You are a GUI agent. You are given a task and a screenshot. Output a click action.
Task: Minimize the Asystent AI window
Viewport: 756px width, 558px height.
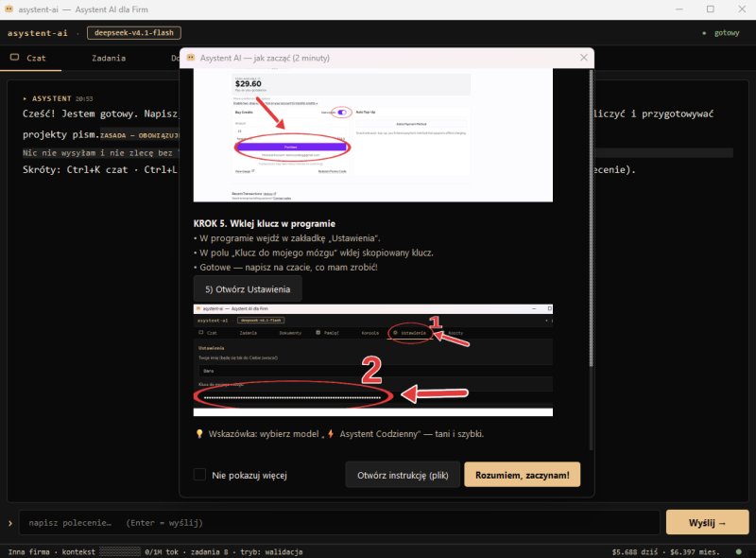(x=679, y=9)
